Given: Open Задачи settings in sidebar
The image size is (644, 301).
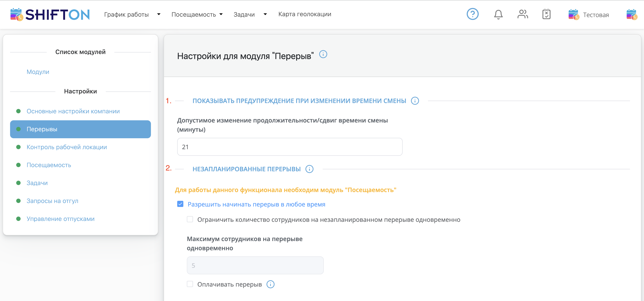Looking at the screenshot, I should [37, 183].
